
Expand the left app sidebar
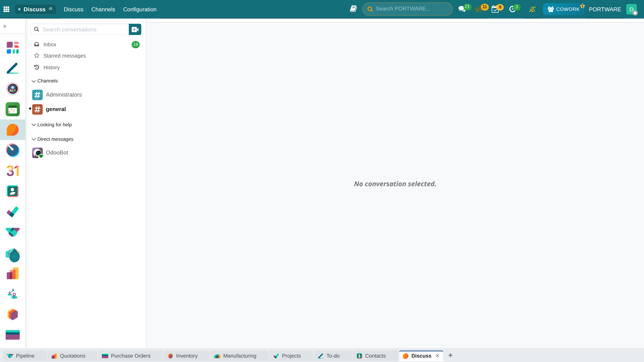(5, 26)
